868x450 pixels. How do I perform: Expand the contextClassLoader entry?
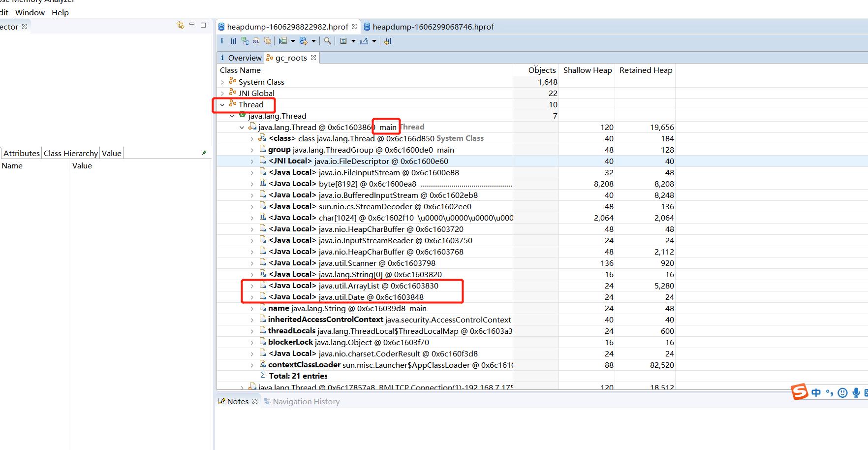point(252,365)
